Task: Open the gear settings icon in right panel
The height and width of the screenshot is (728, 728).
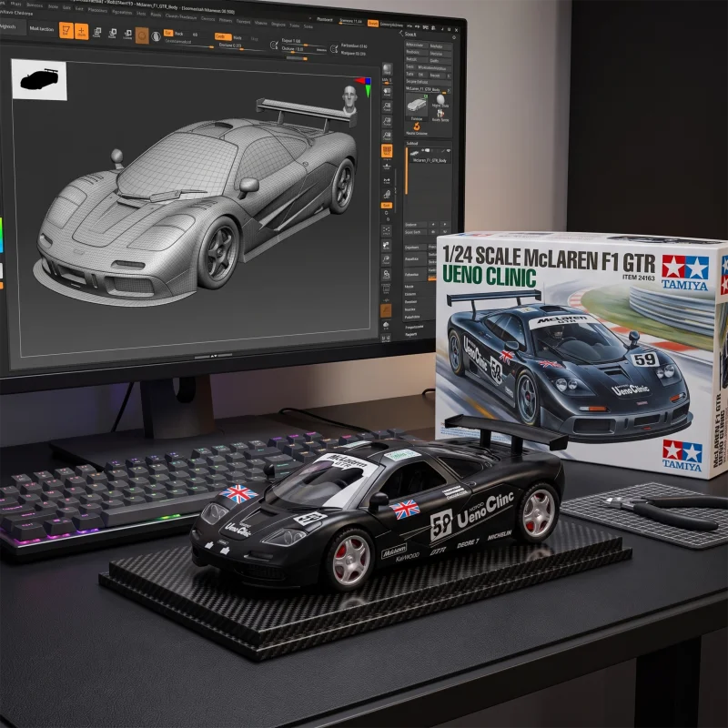Action: click(x=454, y=37)
